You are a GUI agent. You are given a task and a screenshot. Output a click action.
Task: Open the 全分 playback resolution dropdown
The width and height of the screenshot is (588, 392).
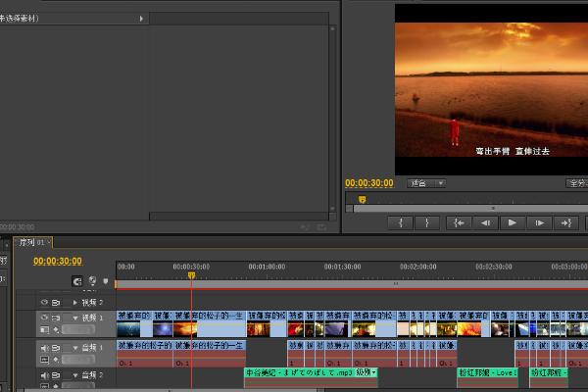click(x=577, y=183)
